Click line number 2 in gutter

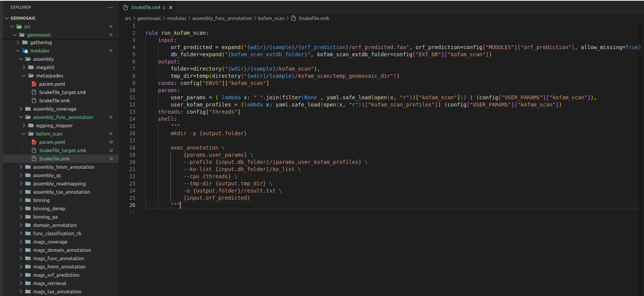(134, 33)
